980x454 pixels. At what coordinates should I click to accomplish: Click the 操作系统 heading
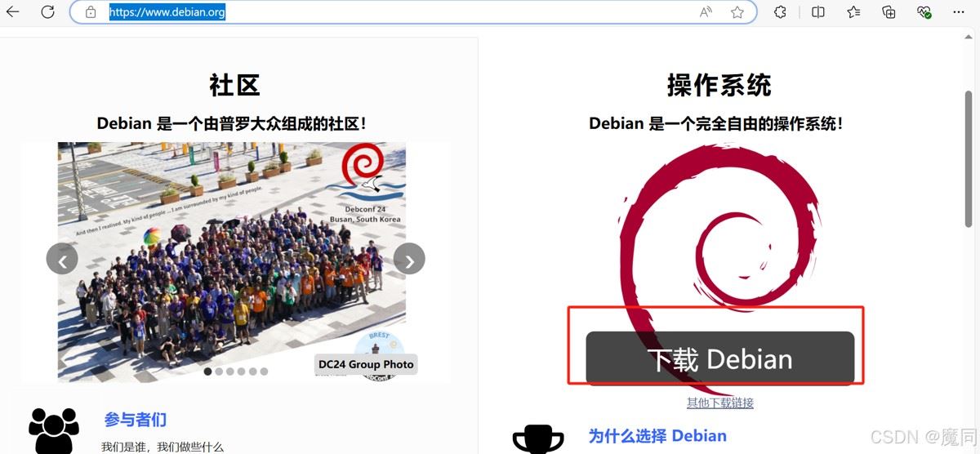tap(719, 85)
